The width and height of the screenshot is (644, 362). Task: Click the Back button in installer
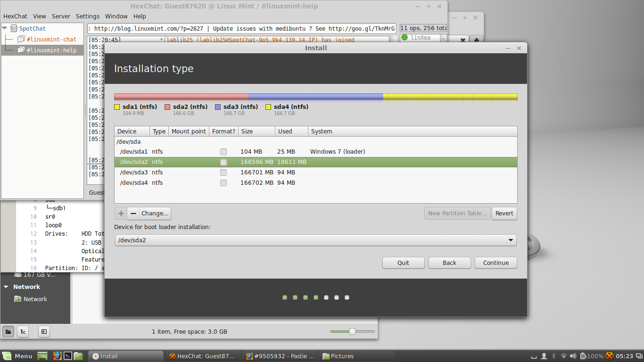click(450, 263)
